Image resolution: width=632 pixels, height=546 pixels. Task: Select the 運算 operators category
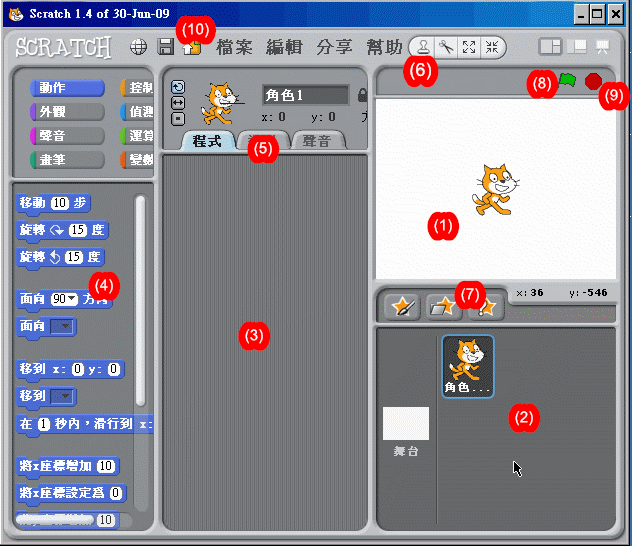point(137,136)
